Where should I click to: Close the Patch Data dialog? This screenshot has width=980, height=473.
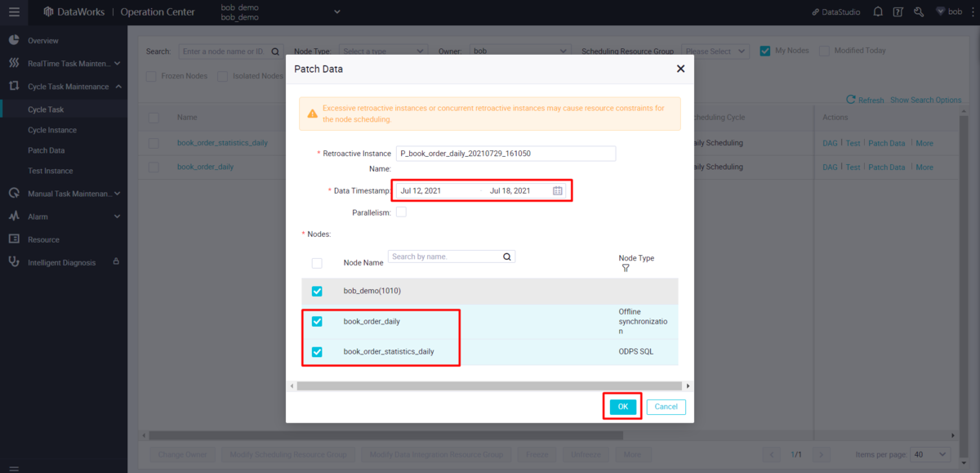[680, 69]
